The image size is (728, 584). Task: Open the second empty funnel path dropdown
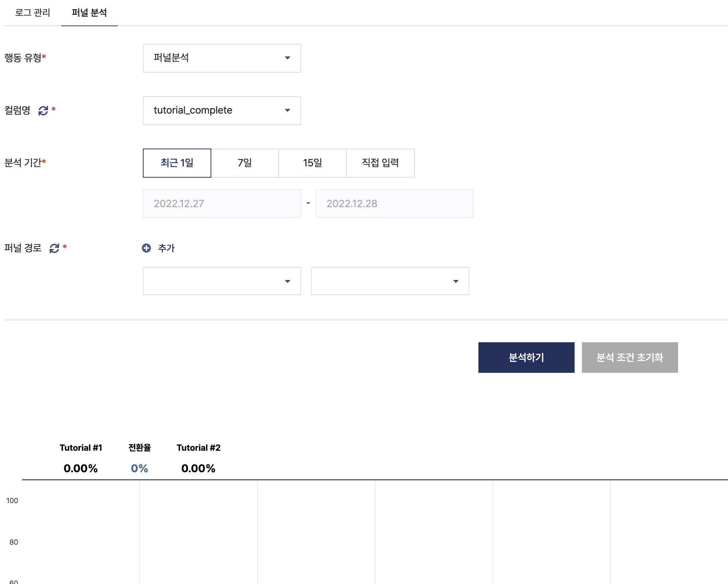tap(390, 281)
